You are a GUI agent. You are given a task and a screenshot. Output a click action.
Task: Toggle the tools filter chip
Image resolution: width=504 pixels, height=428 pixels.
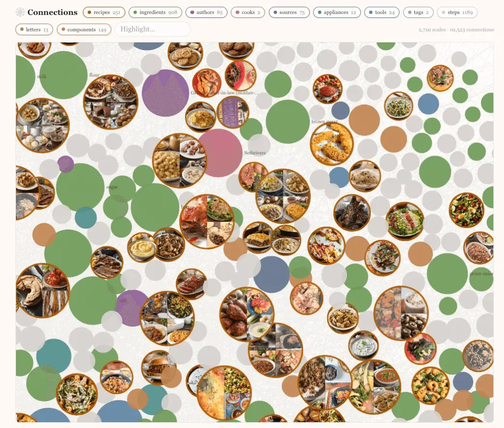click(382, 12)
